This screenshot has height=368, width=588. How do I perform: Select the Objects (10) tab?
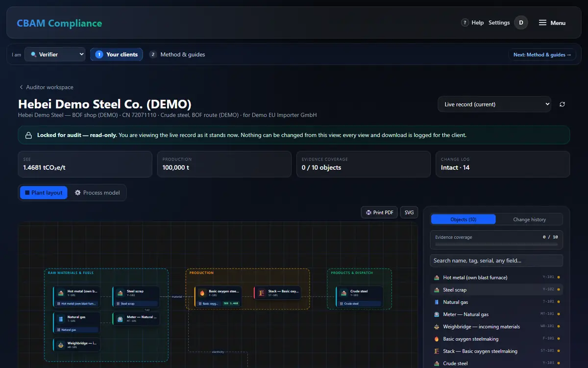click(x=463, y=219)
